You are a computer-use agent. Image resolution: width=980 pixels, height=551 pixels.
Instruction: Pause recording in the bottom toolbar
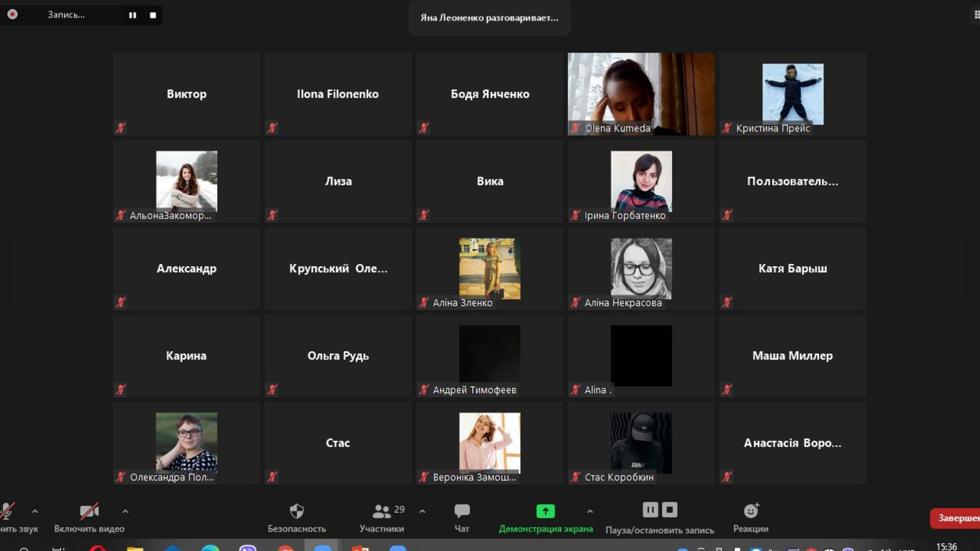(650, 509)
